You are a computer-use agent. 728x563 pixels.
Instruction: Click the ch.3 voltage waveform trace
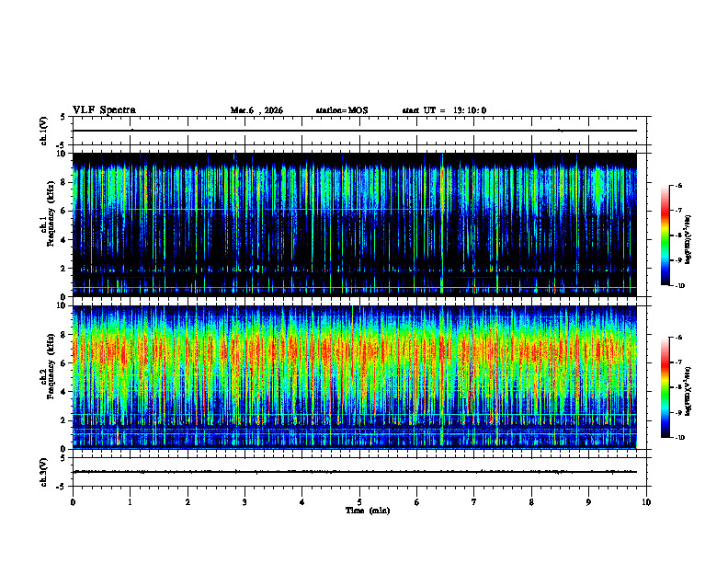pyautogui.click(x=355, y=472)
